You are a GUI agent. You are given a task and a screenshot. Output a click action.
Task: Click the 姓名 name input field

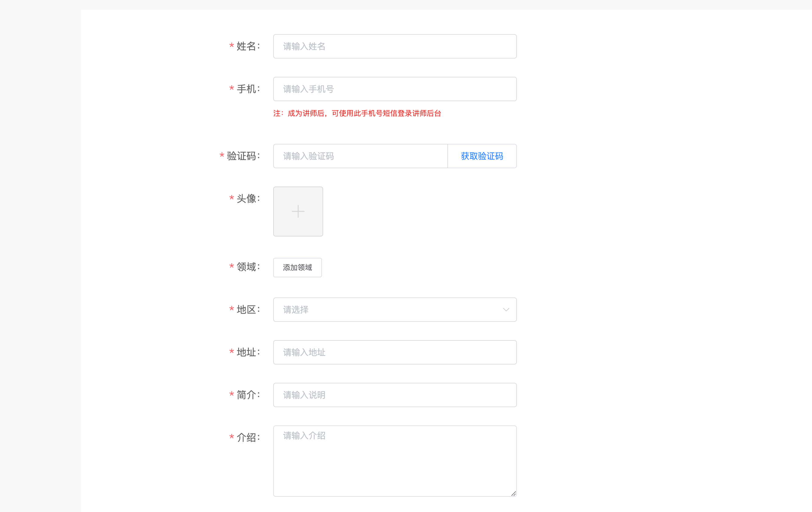(x=394, y=46)
